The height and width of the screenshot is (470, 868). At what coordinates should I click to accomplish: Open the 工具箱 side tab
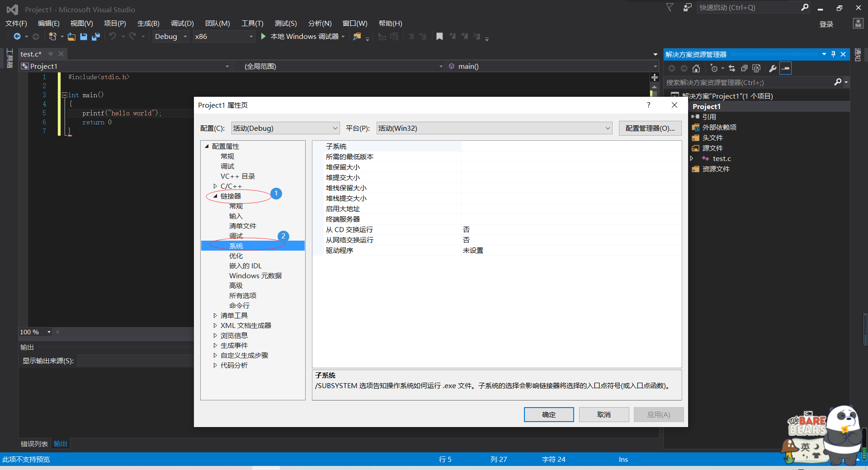pos(9,58)
